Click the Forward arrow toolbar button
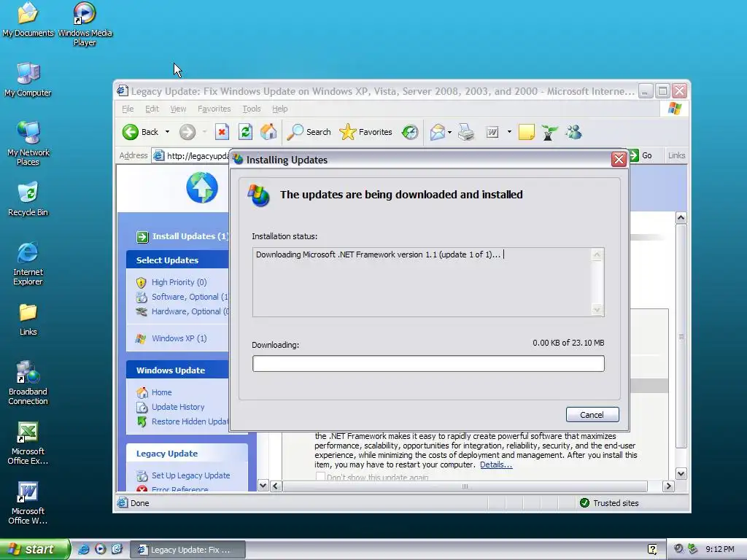 187,132
